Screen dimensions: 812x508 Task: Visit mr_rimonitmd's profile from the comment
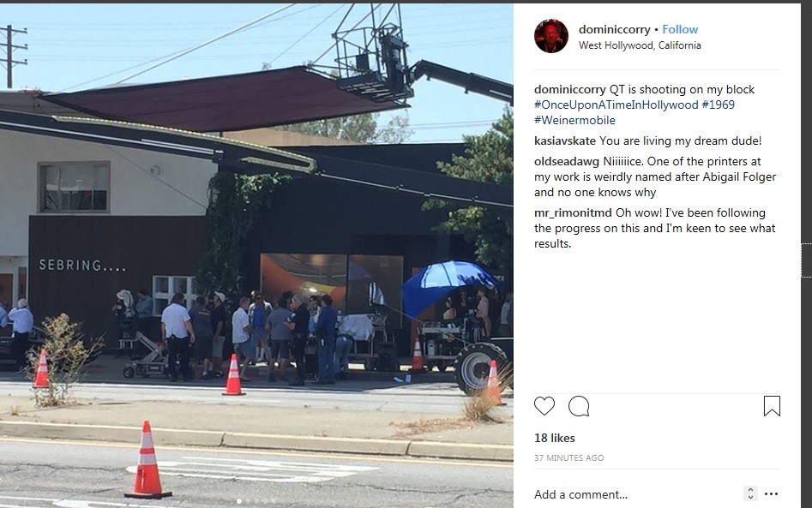(x=574, y=213)
